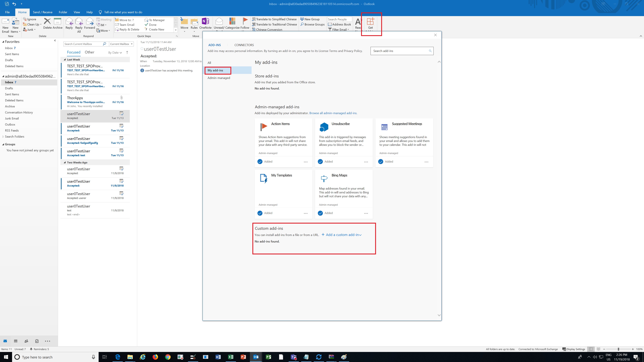Open the Address Book
Screen dimensions: 644x362
339,24
